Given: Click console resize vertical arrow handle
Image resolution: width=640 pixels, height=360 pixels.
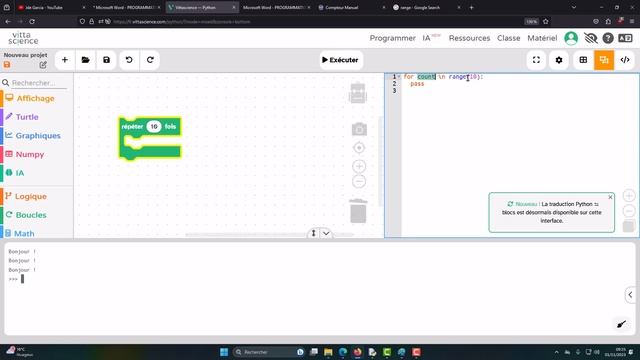Looking at the screenshot, I should click(x=313, y=233).
